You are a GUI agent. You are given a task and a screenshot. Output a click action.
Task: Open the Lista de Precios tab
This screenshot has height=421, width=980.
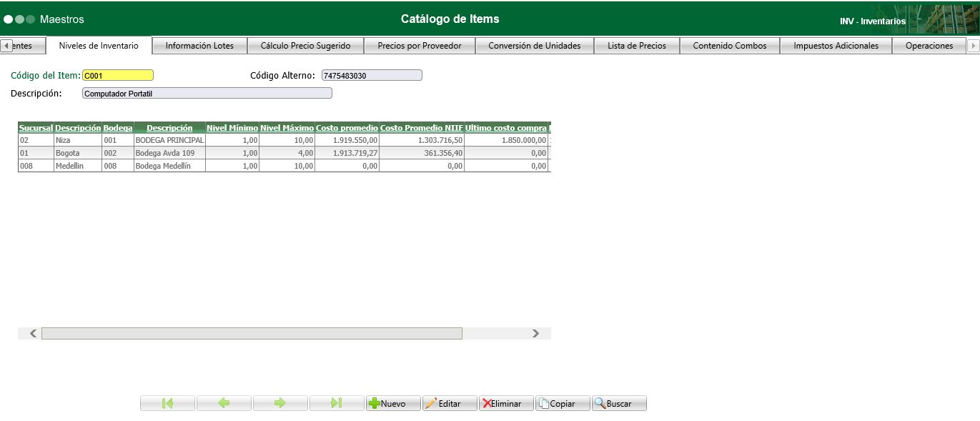(x=636, y=45)
